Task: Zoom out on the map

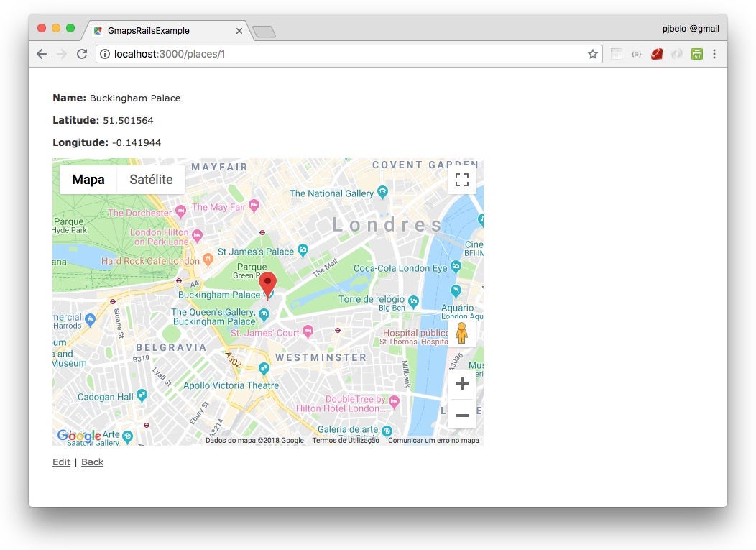Action: pyautogui.click(x=462, y=415)
